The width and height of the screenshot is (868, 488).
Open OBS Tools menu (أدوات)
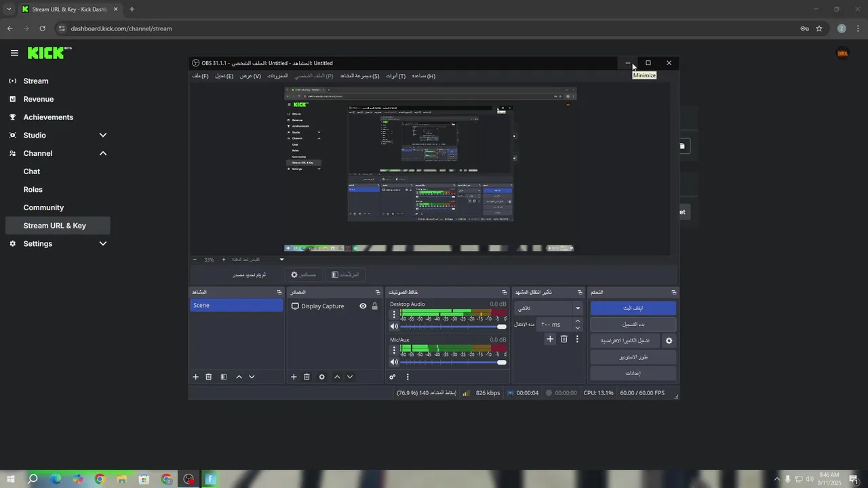(x=396, y=76)
